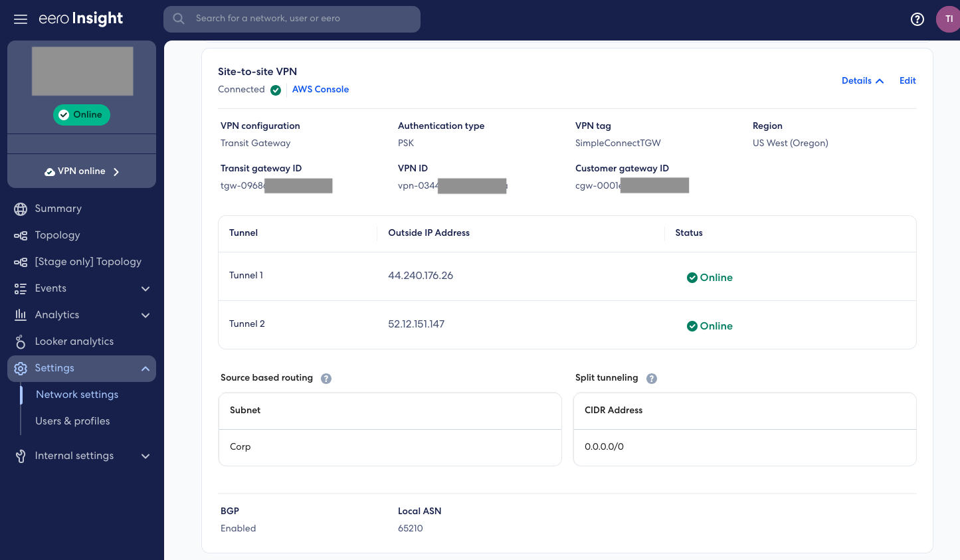Click the Edit button for Site-to-site VPN

pos(908,80)
